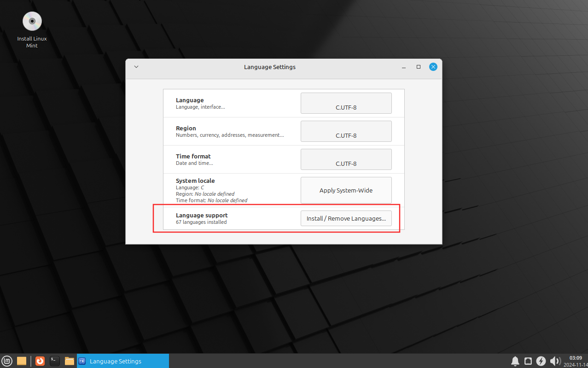Image resolution: width=588 pixels, height=368 pixels.
Task: Click the Apply System-Wide button
Action: pyautogui.click(x=346, y=190)
